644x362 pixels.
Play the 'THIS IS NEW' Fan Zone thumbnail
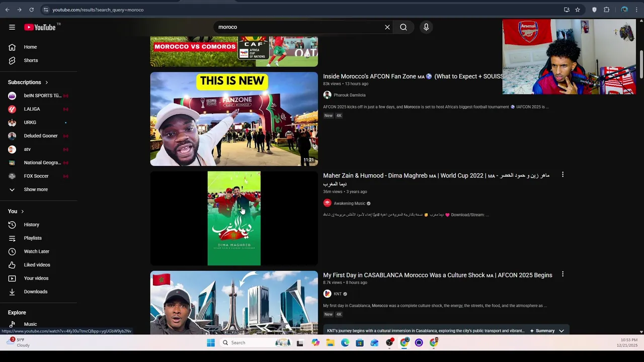(234, 119)
